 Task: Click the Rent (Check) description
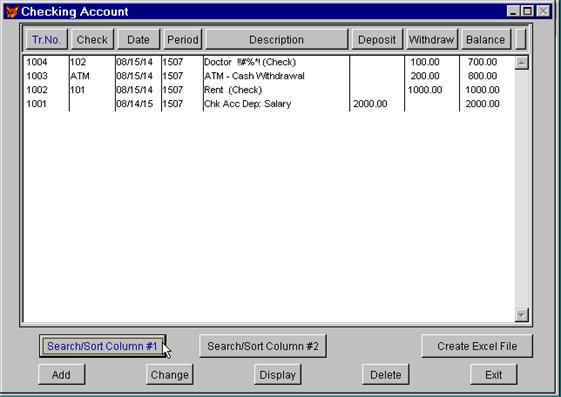point(233,90)
